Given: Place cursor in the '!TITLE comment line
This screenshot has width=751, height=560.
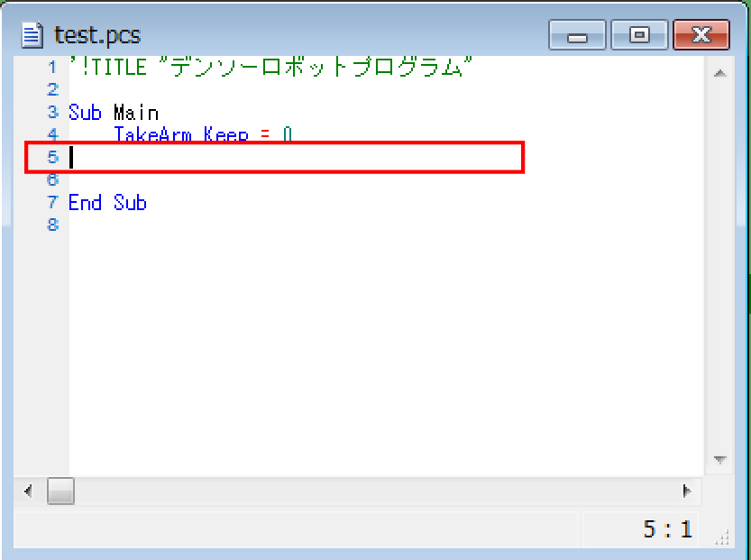Looking at the screenshot, I should [270, 68].
